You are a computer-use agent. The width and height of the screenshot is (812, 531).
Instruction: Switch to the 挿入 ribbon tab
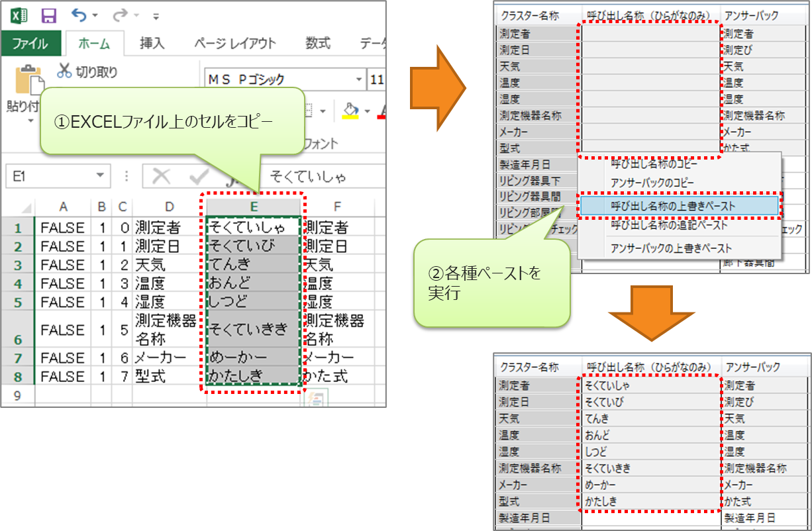[x=152, y=44]
